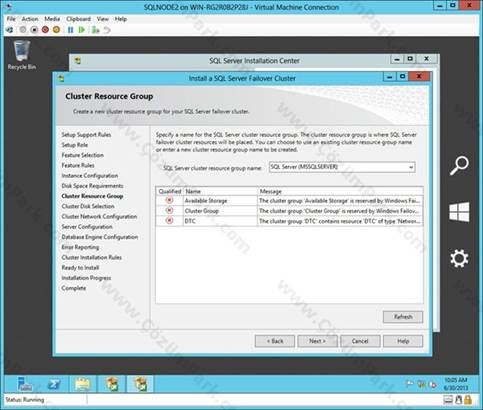Viewport: 483px width, 410px height.
Task: Open the View menu
Action: click(103, 19)
